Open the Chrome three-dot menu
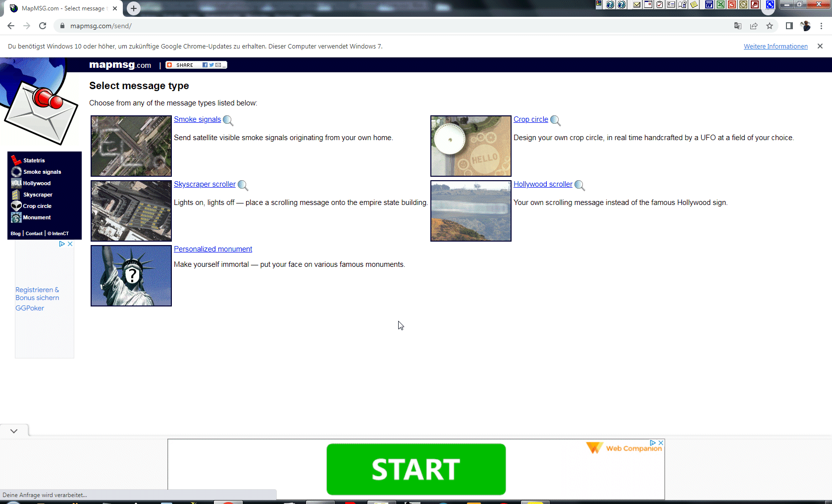Image resolution: width=832 pixels, height=504 pixels. pyautogui.click(x=821, y=26)
